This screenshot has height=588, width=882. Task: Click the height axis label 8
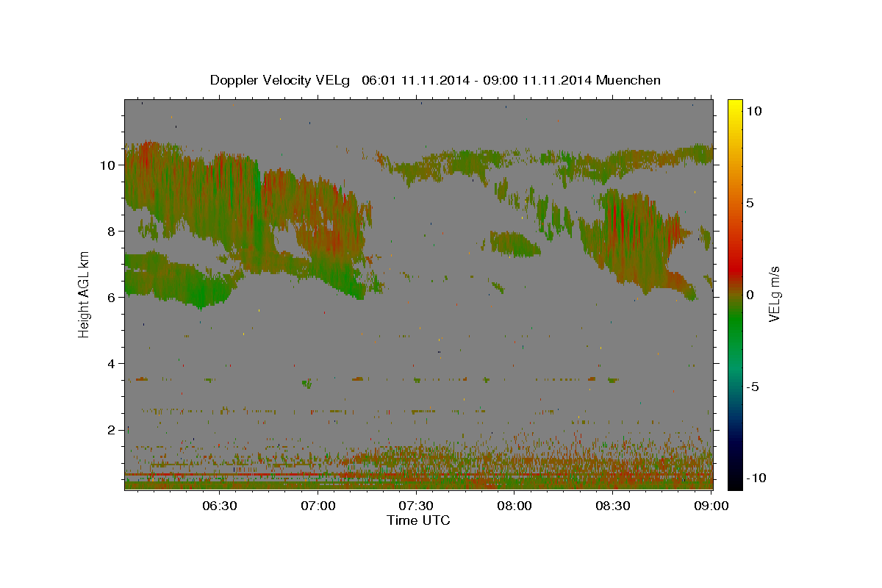(x=112, y=231)
